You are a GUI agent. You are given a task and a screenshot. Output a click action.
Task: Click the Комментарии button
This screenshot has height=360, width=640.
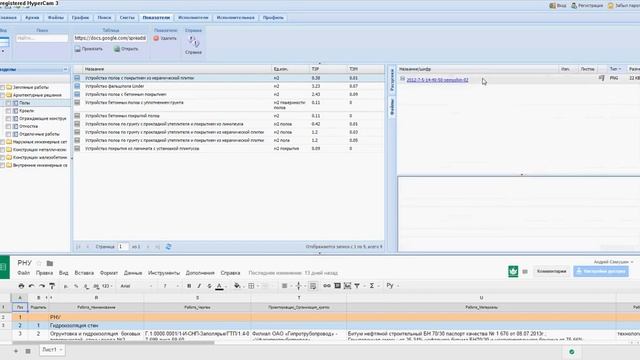551,271
